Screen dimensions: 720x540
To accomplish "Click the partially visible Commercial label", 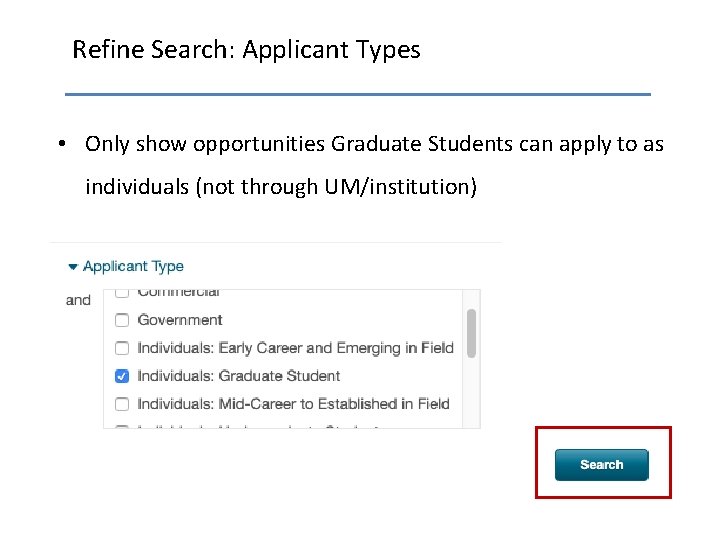I will (178, 293).
